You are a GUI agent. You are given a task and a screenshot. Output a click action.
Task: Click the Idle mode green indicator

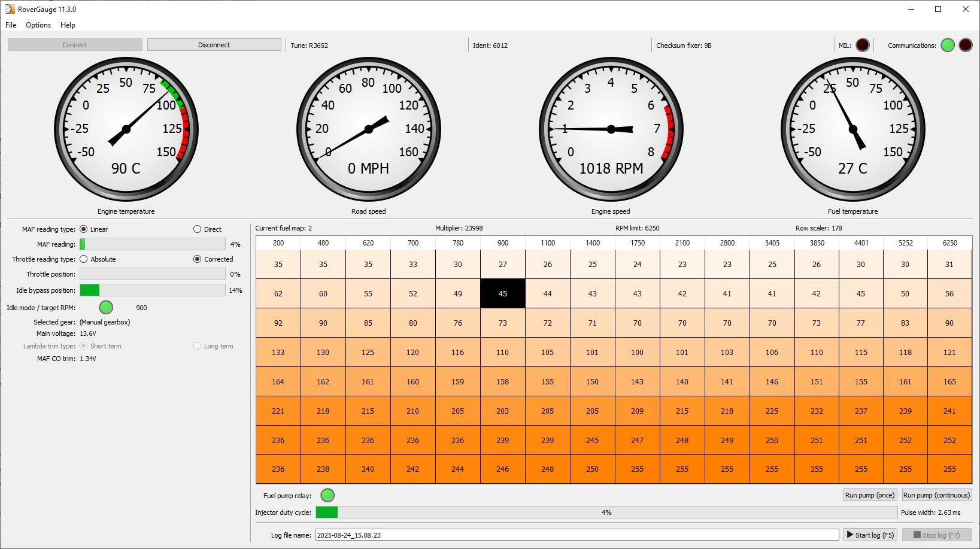(x=106, y=308)
